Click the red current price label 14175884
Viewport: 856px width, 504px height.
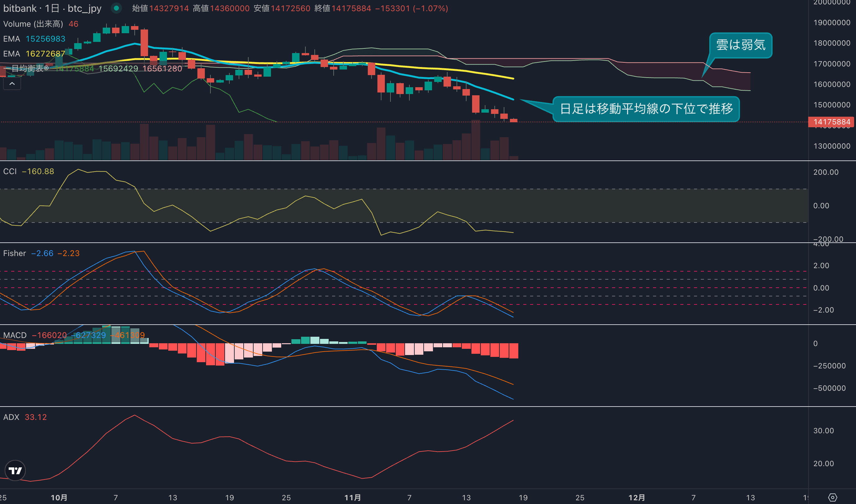[831, 122]
